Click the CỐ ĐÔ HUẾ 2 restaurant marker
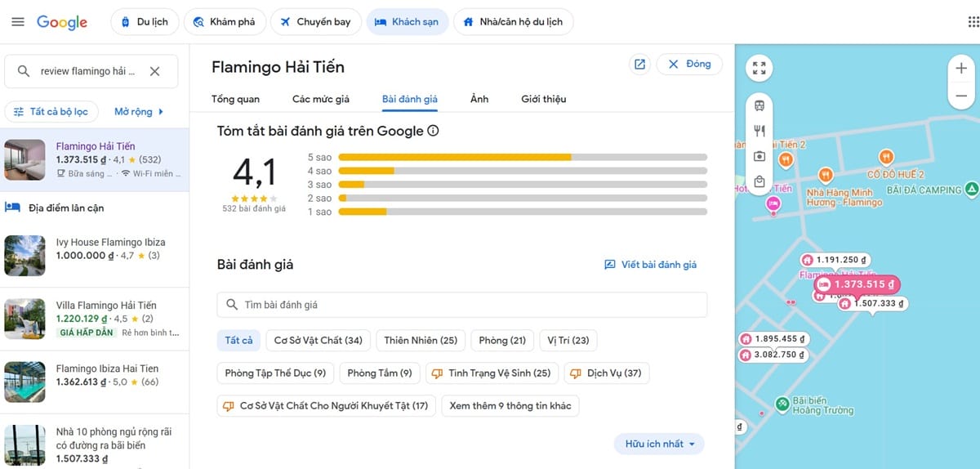Screen dimensions: 980x469 tap(886, 157)
